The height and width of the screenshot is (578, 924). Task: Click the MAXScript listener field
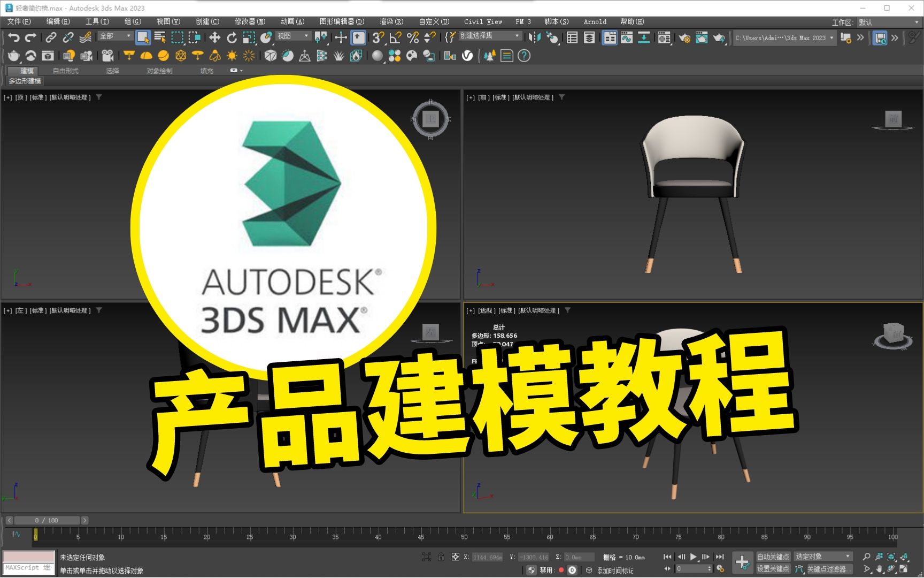(29, 568)
